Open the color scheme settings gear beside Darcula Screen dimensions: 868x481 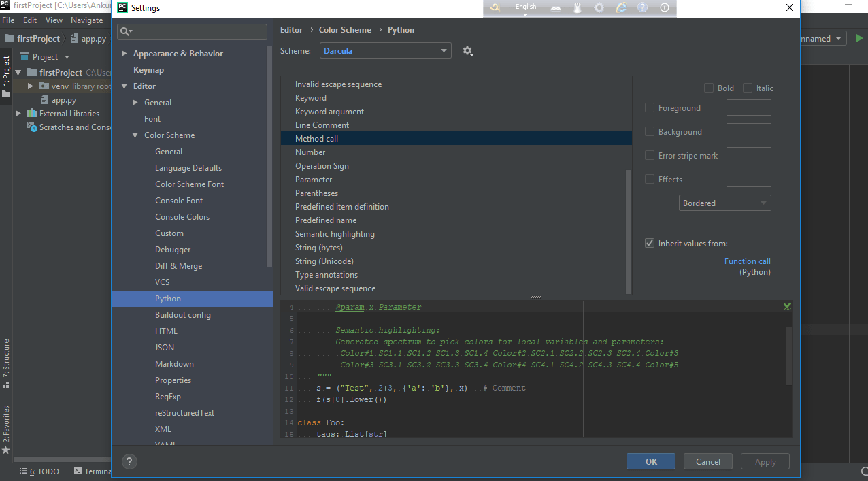coord(467,50)
